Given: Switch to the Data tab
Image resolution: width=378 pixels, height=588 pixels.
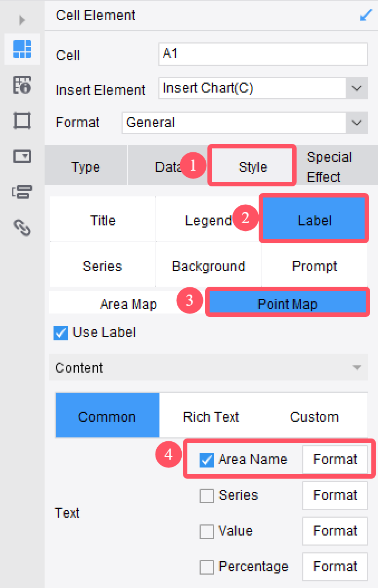Looking at the screenshot, I should tap(168, 166).
